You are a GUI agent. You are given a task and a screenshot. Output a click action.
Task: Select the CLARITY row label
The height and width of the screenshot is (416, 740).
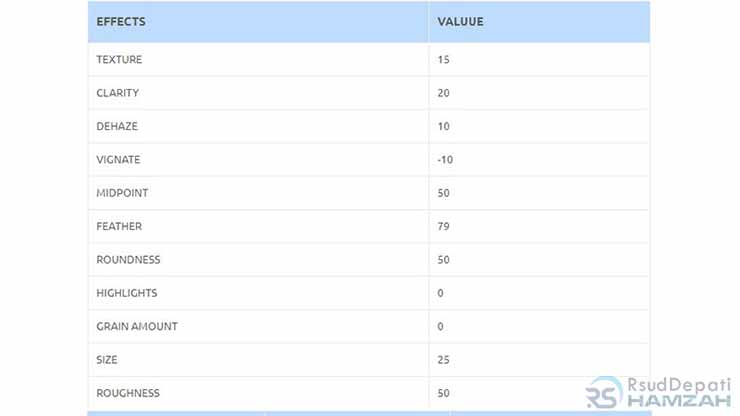118,93
